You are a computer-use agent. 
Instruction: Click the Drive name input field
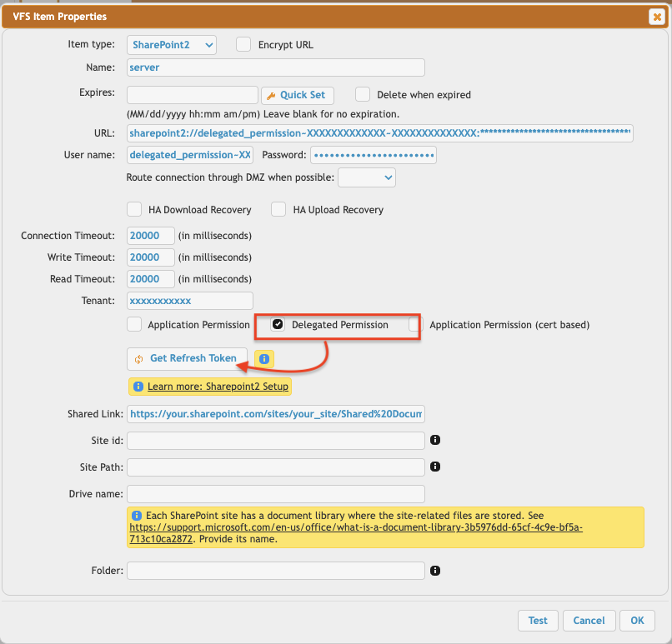tap(276, 495)
